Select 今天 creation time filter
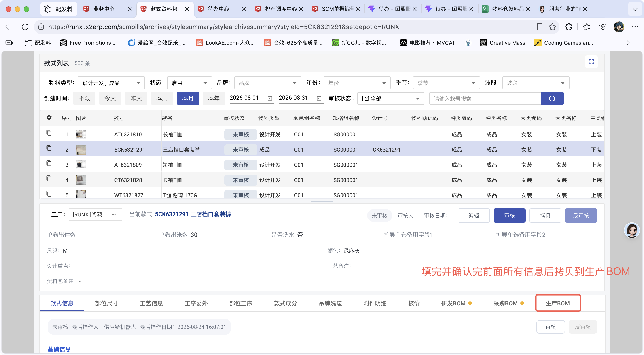The width and height of the screenshot is (644, 355). [x=110, y=99]
